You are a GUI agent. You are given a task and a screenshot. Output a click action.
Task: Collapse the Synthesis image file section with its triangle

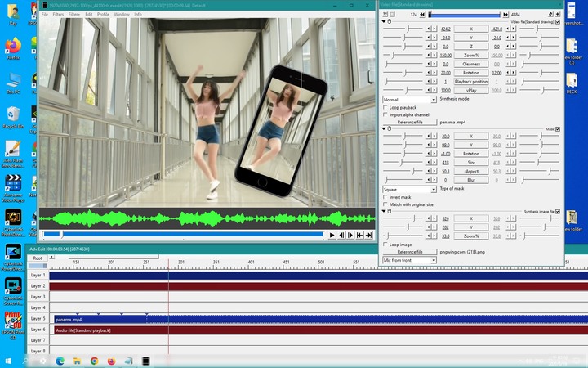click(x=384, y=211)
